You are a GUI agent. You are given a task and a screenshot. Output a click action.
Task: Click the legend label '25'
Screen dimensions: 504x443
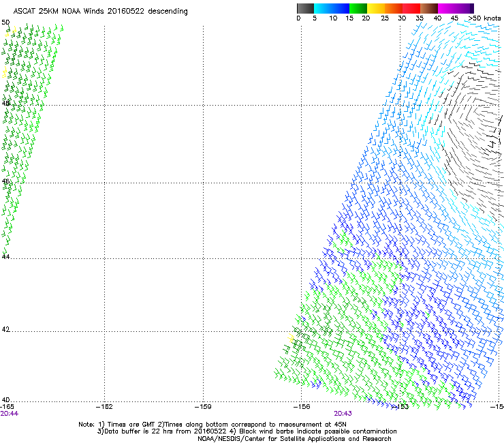click(x=385, y=18)
